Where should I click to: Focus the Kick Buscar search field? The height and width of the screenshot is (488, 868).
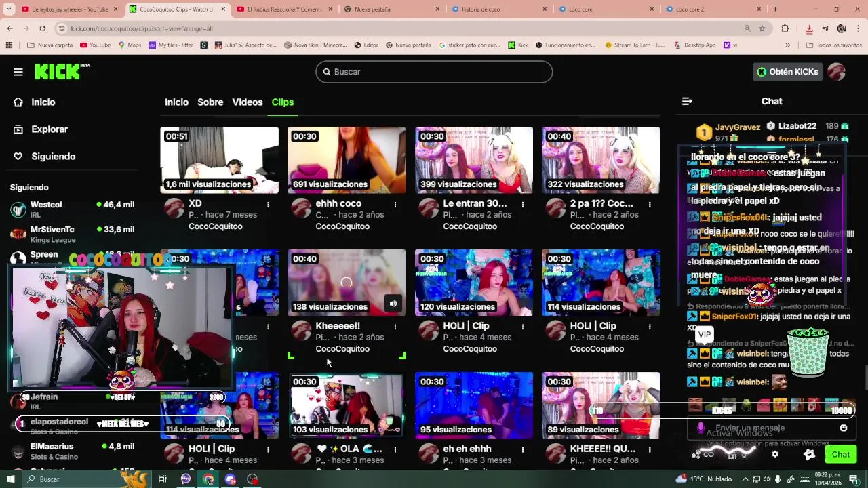(434, 72)
